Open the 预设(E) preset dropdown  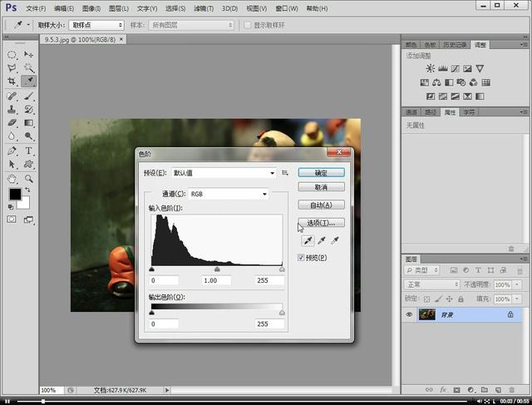coord(224,173)
